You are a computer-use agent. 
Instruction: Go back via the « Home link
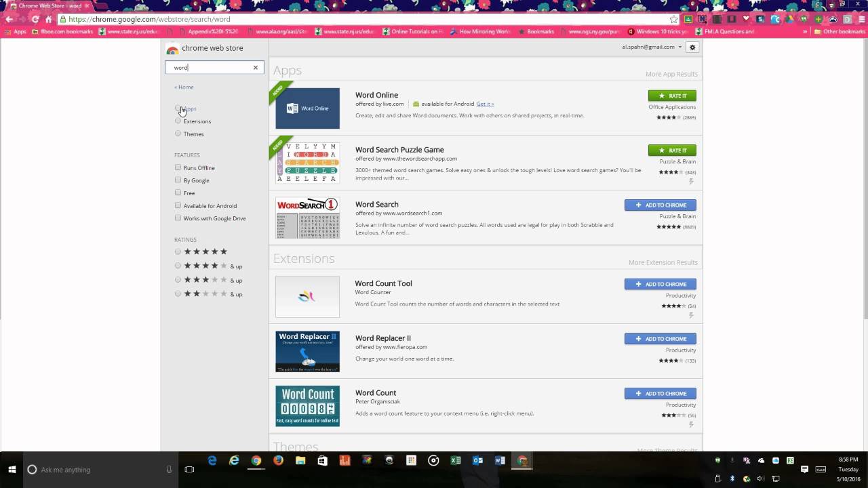tap(184, 87)
